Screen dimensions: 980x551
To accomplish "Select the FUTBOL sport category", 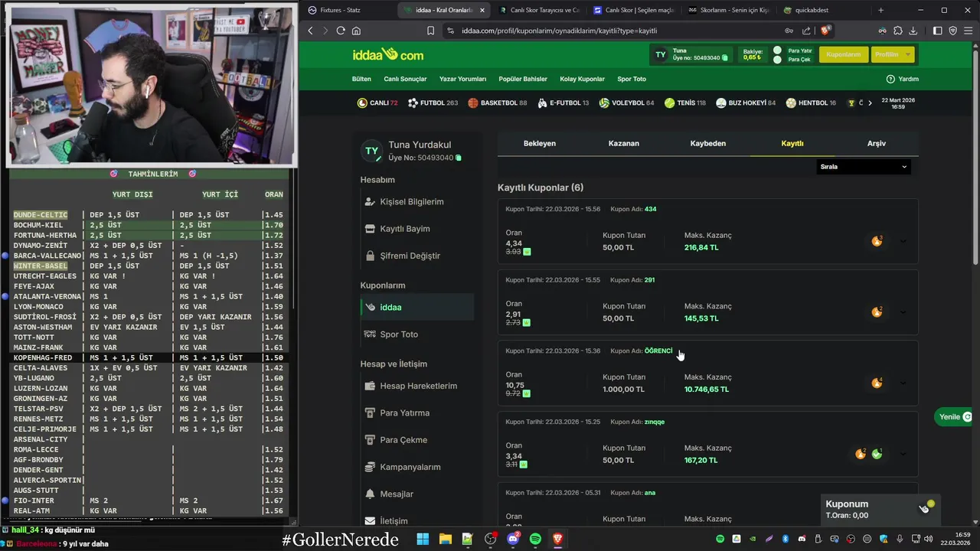I will pos(433,103).
